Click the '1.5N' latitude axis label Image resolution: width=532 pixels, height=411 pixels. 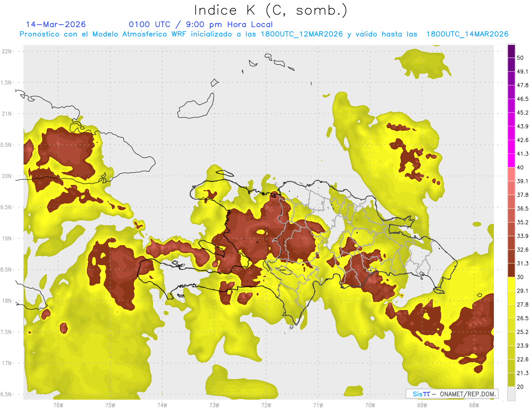[x=7, y=82]
